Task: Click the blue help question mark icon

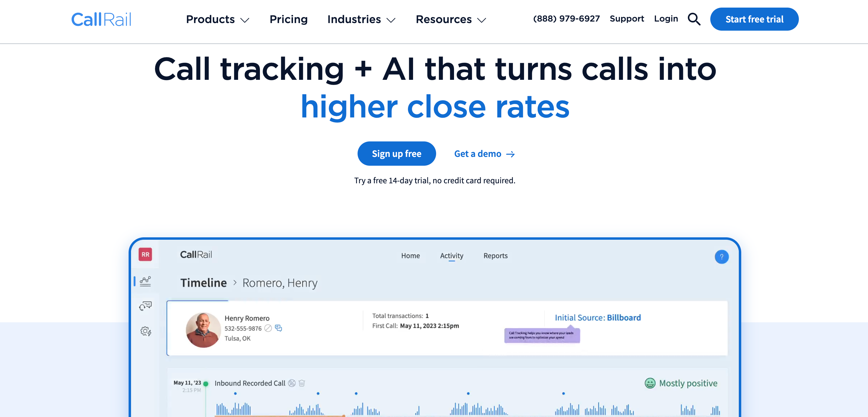Action: (x=722, y=257)
